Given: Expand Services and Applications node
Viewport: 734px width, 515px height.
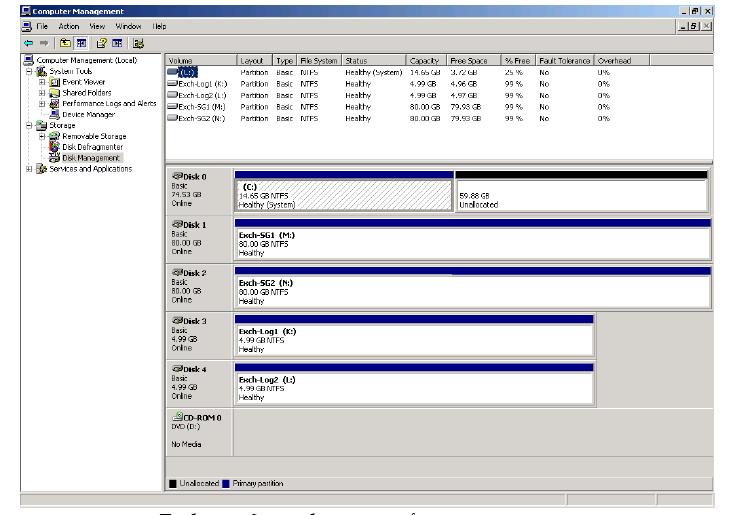Looking at the screenshot, I should coord(29,169).
